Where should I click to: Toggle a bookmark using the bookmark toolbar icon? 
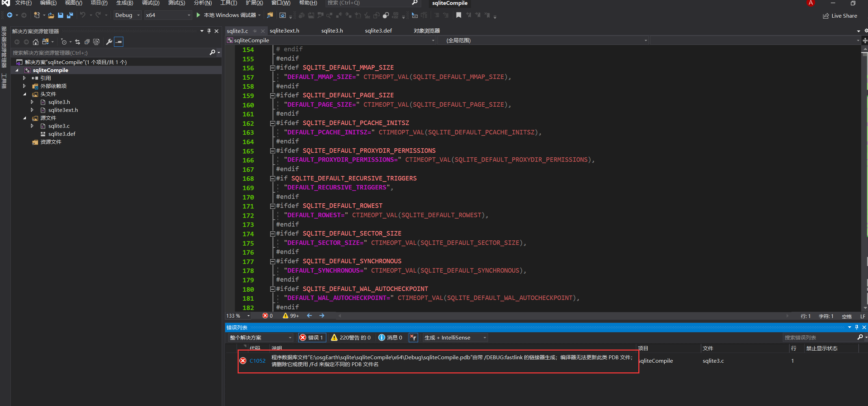[459, 15]
